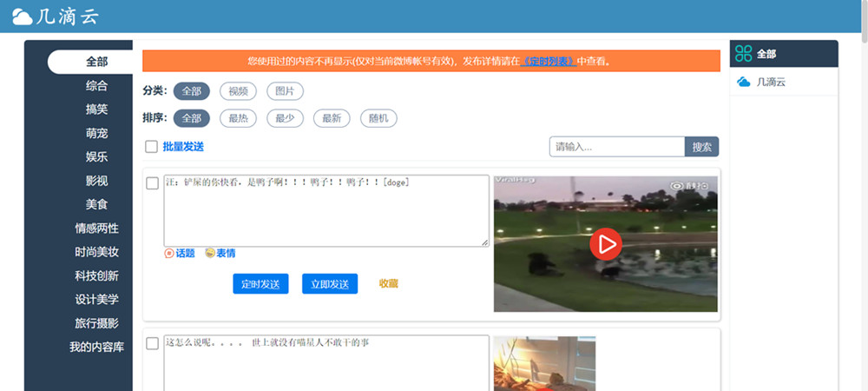
Task: Filter category by 视频
Action: pos(238,91)
